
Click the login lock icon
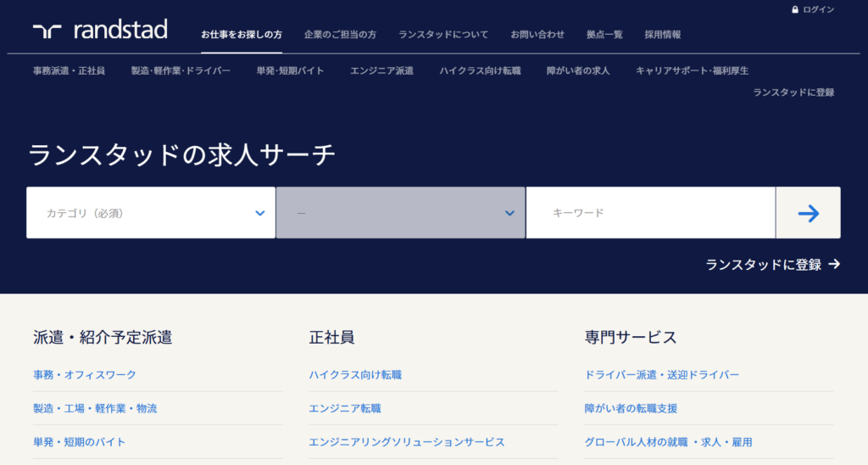794,9
